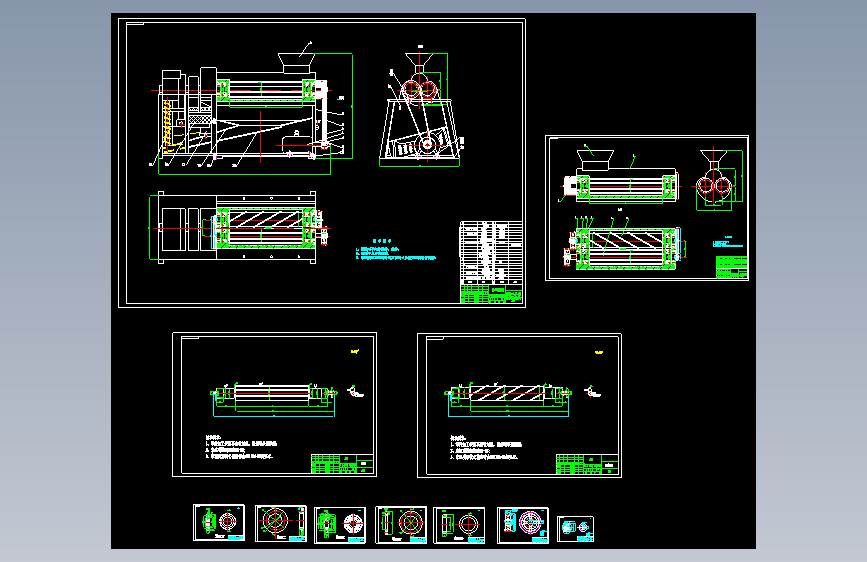Open the second small part sheet in the bottom row

[281, 523]
